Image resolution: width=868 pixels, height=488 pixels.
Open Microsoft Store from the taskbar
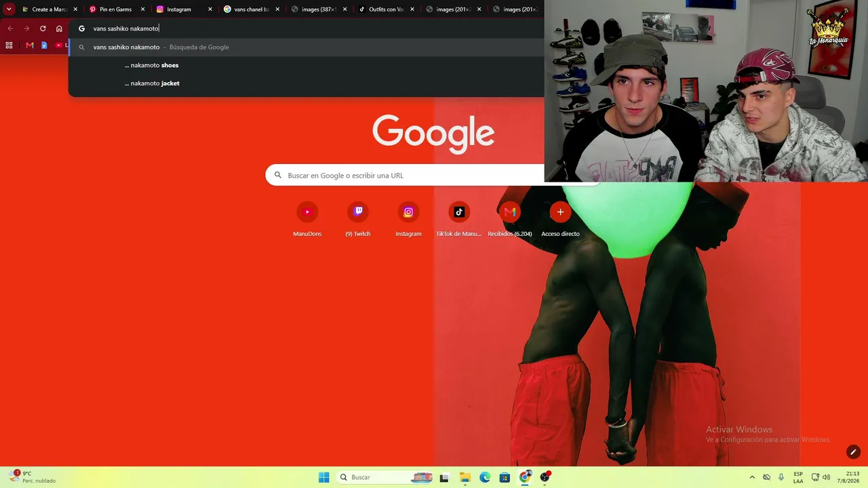505,477
